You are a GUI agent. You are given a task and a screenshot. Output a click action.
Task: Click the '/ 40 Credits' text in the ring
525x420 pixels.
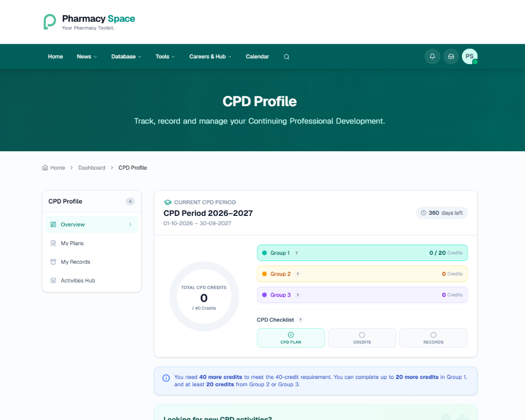point(204,308)
